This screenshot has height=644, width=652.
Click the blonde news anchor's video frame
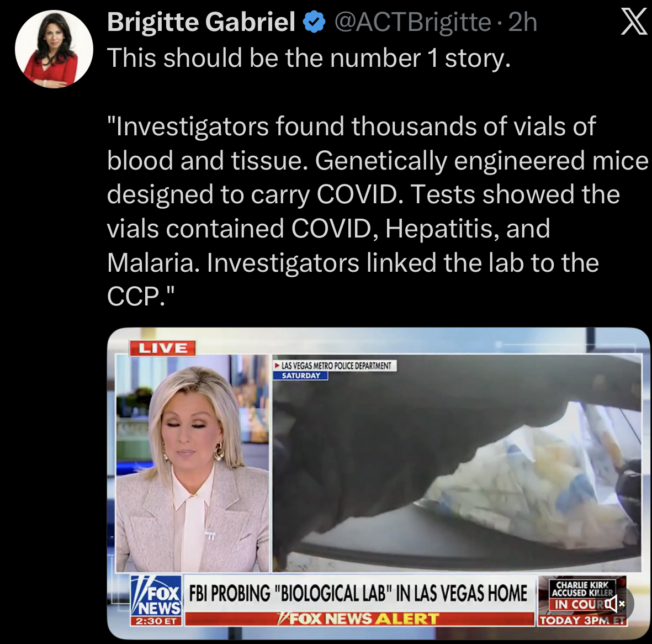(193, 463)
